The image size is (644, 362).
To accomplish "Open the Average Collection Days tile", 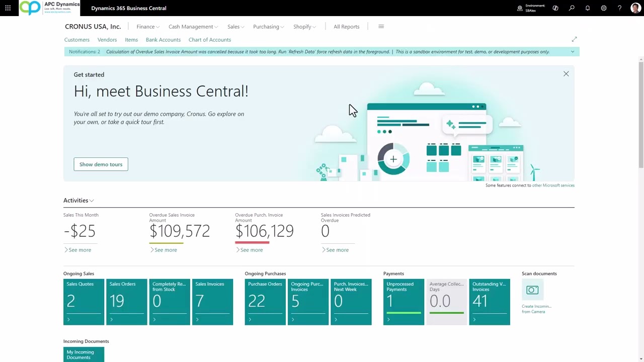I will point(447,302).
